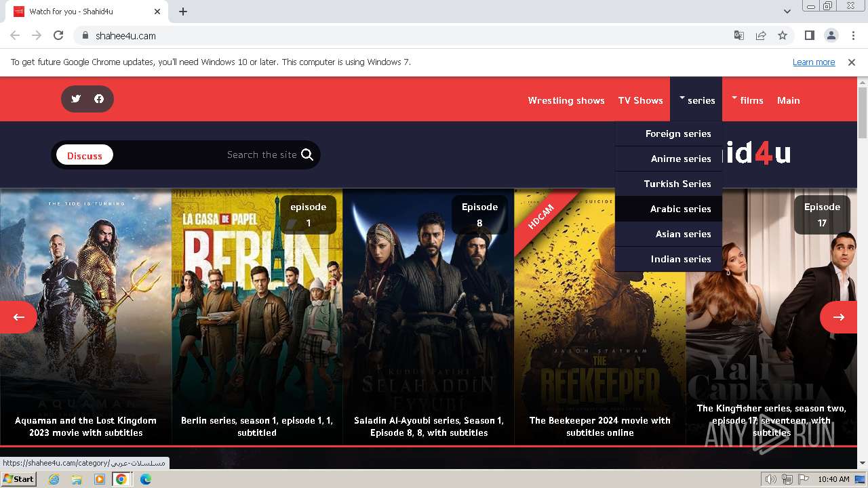Click the search magnifier icon

click(307, 155)
